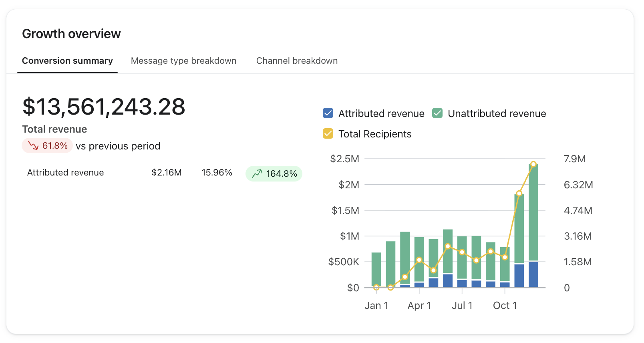Select the 164.8% increase badge
The width and height of the screenshot is (644, 343).
coord(274,174)
